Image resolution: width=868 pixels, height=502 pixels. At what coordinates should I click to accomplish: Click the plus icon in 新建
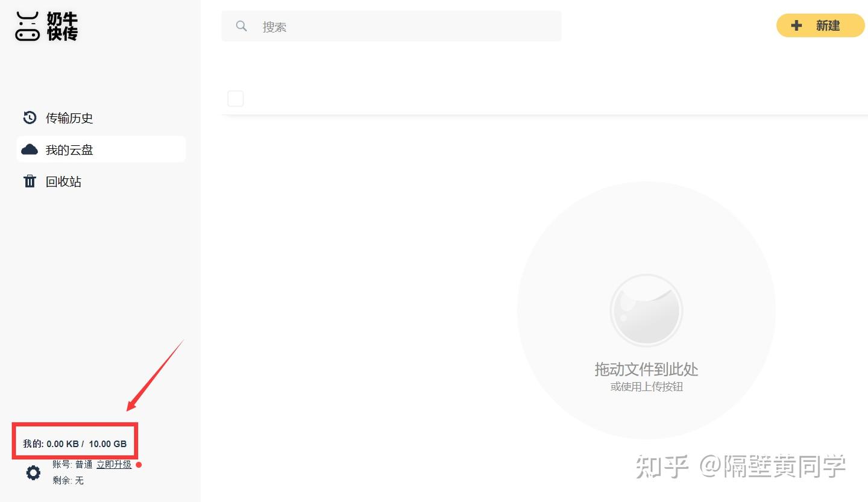coord(796,25)
